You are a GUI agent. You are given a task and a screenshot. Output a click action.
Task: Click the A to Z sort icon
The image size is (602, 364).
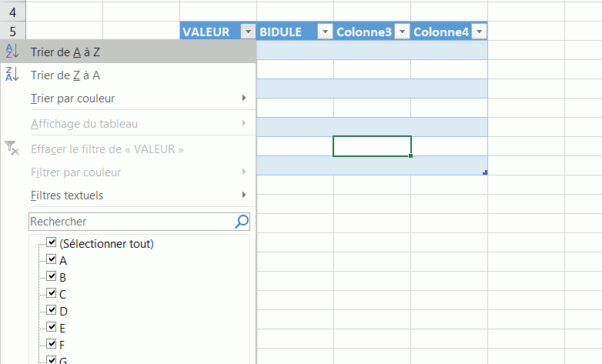click(12, 52)
